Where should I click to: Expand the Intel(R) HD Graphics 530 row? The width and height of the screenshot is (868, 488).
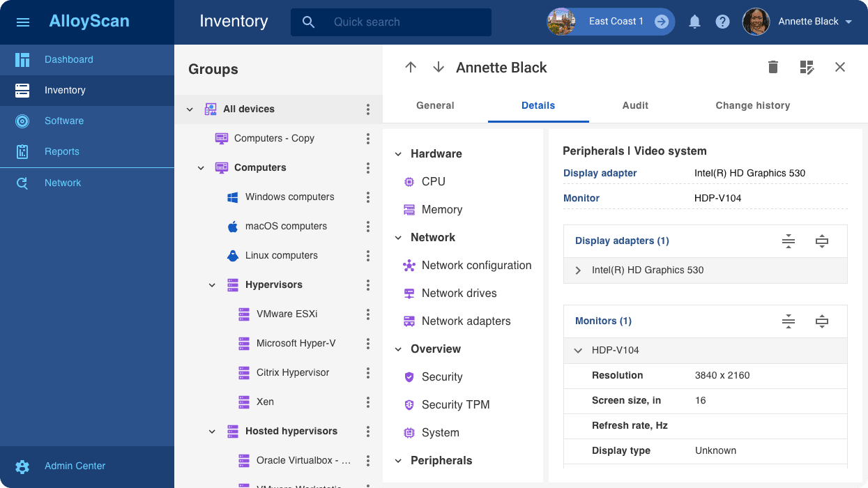[x=578, y=270]
